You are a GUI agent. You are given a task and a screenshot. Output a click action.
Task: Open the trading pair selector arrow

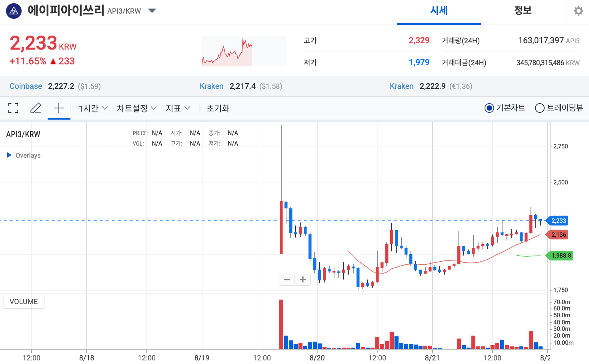tap(152, 11)
